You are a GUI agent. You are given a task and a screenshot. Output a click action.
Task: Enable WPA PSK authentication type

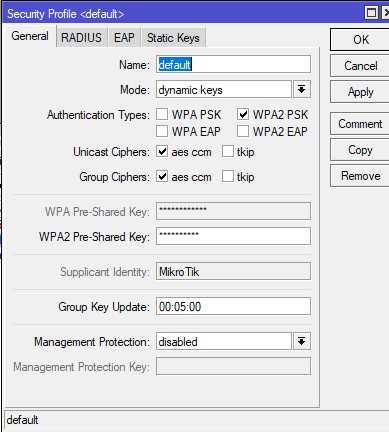point(162,114)
